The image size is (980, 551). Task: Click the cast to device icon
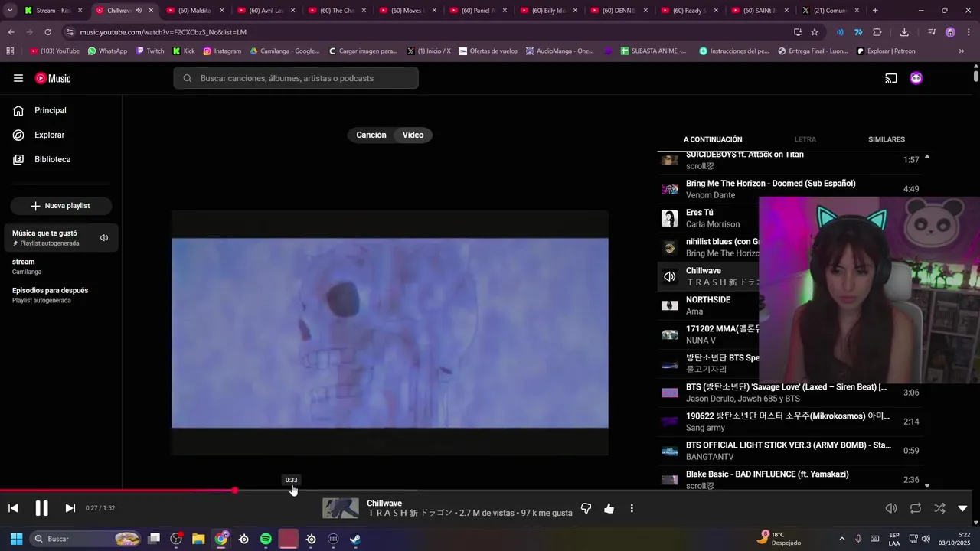pyautogui.click(x=891, y=78)
